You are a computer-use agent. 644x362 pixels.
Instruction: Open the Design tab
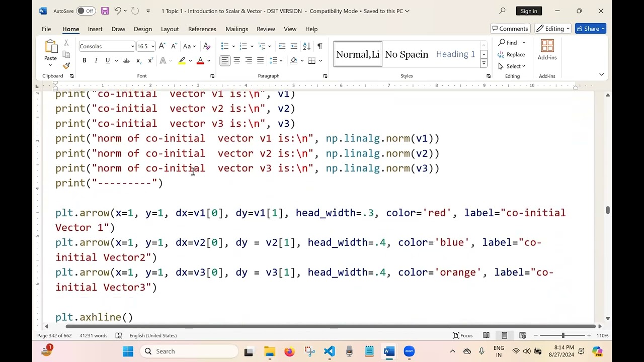click(x=143, y=29)
